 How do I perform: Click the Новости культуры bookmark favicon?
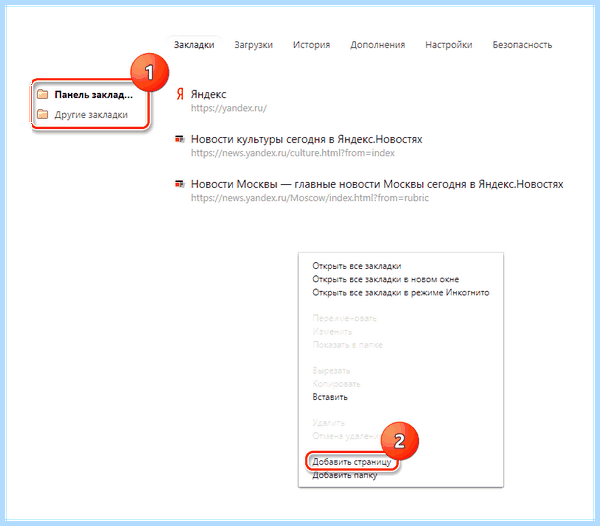[x=180, y=139]
